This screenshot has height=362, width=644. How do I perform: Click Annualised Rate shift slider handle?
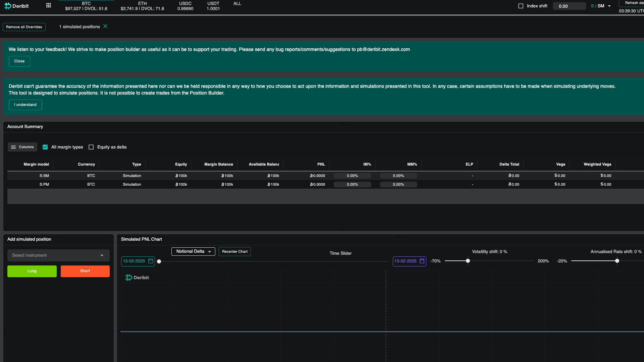coord(617,261)
